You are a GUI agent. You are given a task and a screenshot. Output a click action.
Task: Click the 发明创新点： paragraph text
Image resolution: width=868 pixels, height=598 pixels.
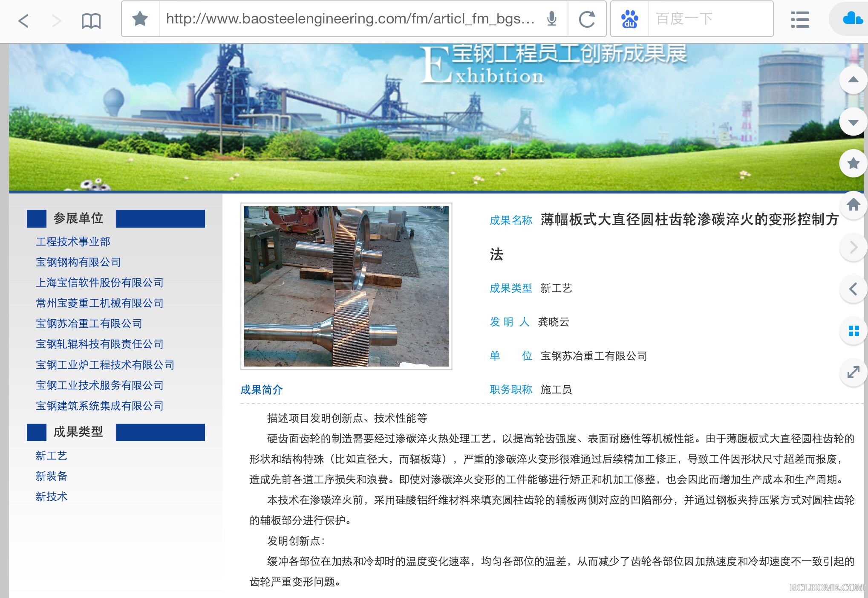click(x=296, y=541)
